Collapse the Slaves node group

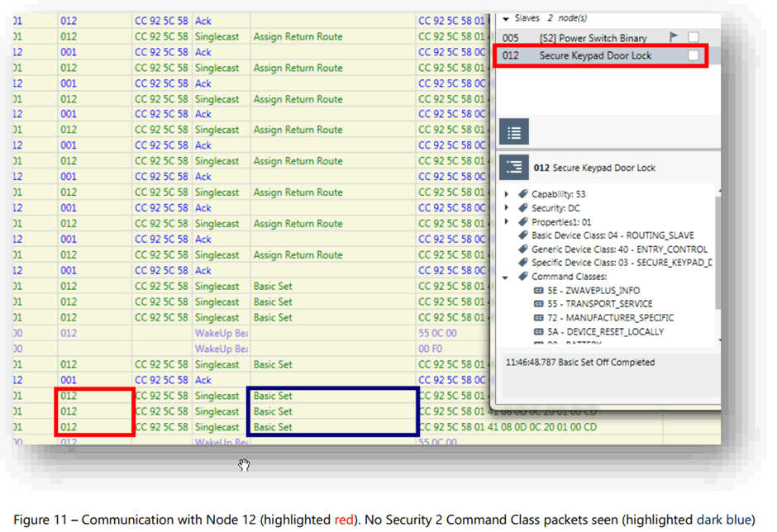pos(506,19)
